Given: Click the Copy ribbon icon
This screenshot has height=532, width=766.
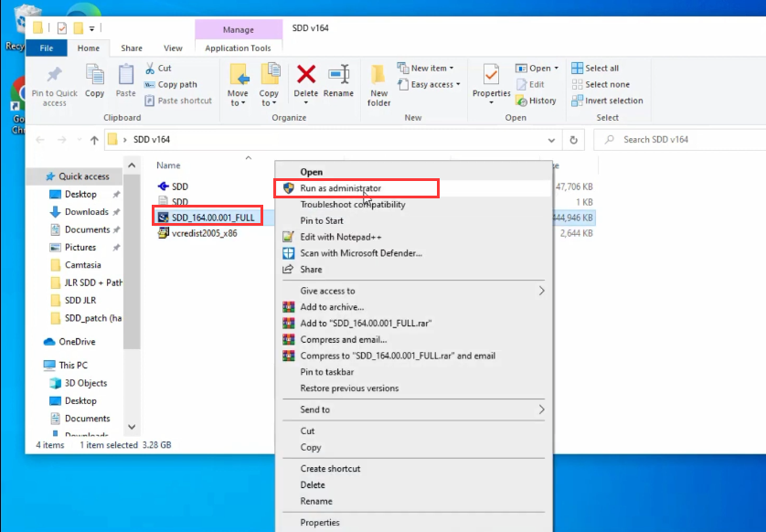Looking at the screenshot, I should coord(94,75).
